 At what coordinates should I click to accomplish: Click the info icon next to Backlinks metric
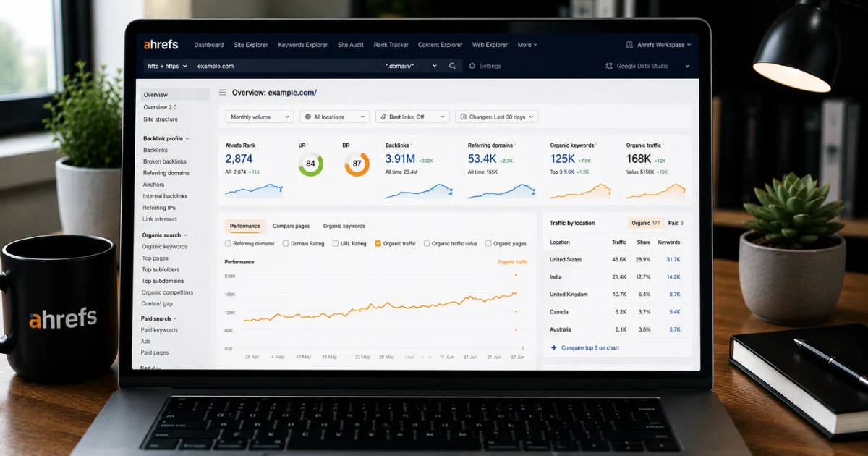pyautogui.click(x=413, y=145)
